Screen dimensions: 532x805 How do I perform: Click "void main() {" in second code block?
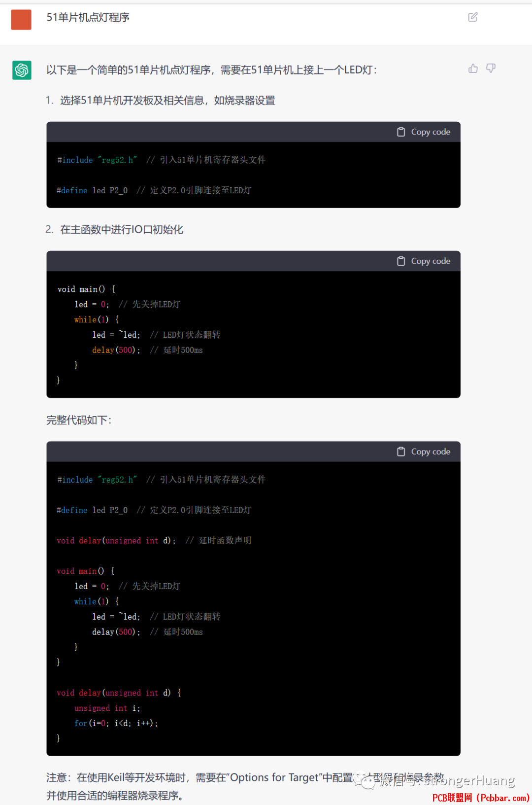[86, 289]
